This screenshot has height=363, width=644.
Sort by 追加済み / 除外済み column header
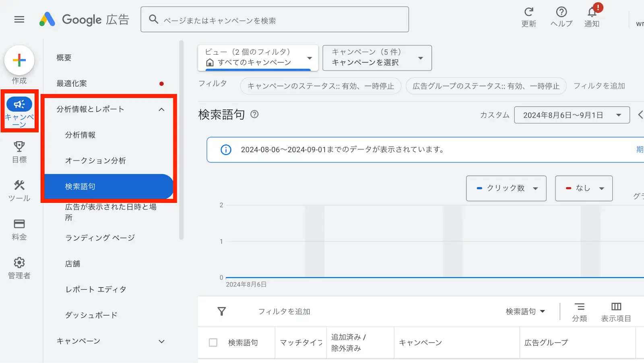(x=349, y=342)
